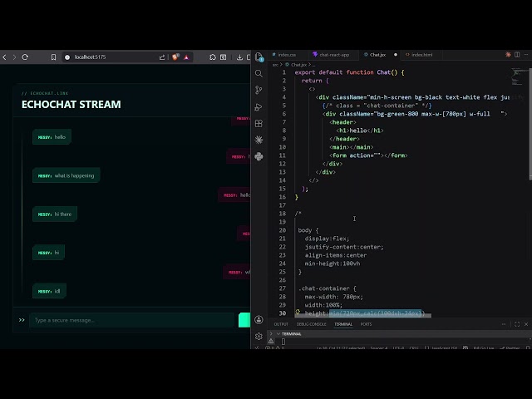
Task: Reload the localhost page
Action: tap(25, 57)
